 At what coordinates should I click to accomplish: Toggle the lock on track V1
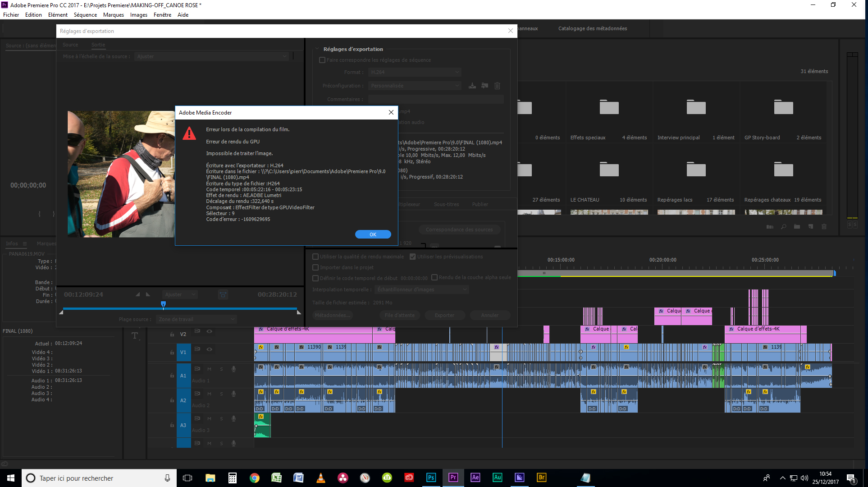pyautogui.click(x=172, y=352)
